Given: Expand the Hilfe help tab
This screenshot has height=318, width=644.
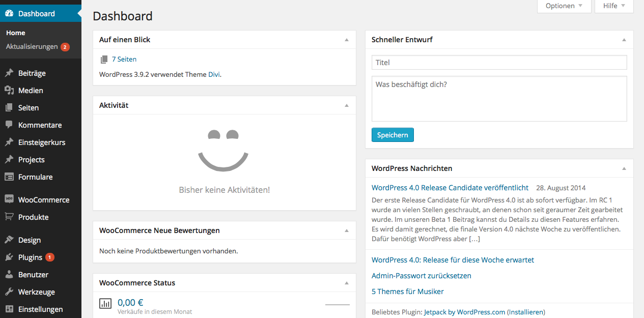Looking at the screenshot, I should tap(613, 6).
